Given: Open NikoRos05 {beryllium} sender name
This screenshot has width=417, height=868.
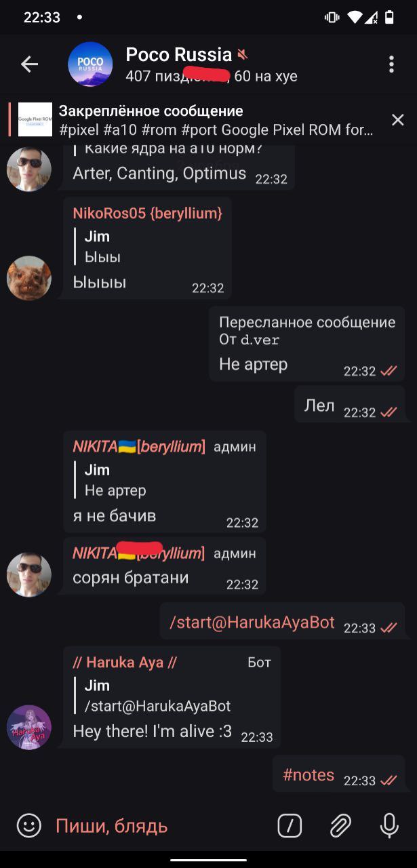Looking at the screenshot, I should (x=148, y=213).
